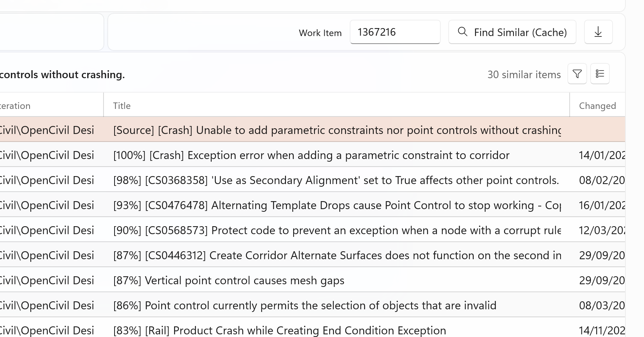Click the magnifier icon in Find Similar

pos(462,32)
